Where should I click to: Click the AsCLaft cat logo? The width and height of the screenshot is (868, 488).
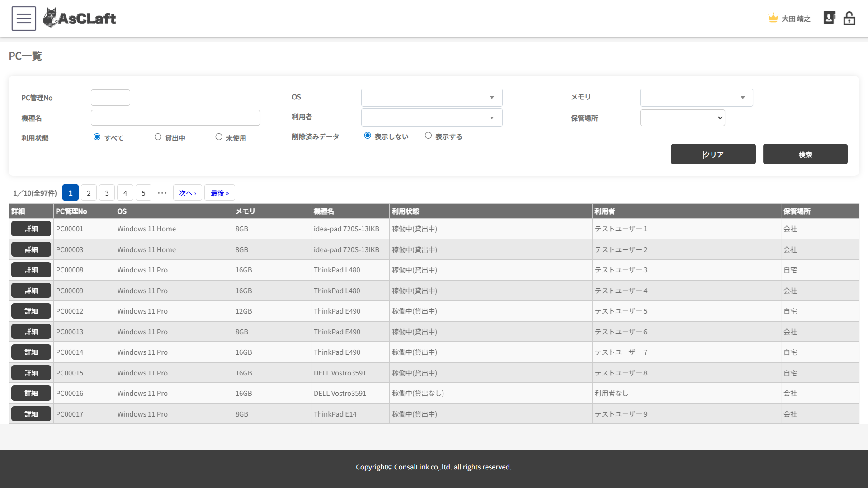pos(51,18)
